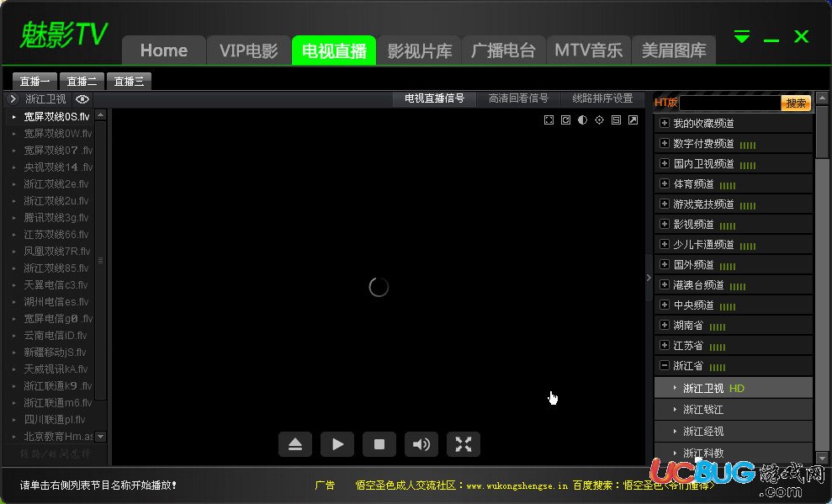The image size is (832, 504).
Task: Collapse the 浙江省 group
Action: click(664, 365)
